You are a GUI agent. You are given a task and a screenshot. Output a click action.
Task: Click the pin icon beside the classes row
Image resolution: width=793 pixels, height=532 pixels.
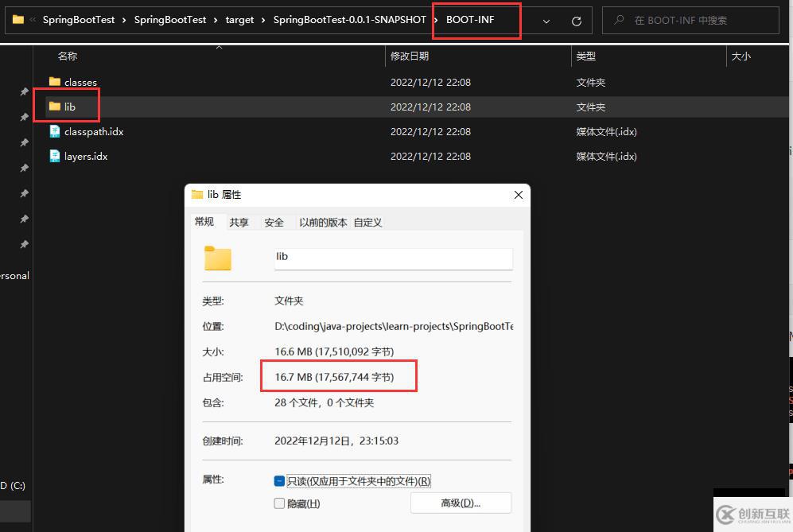(x=24, y=91)
